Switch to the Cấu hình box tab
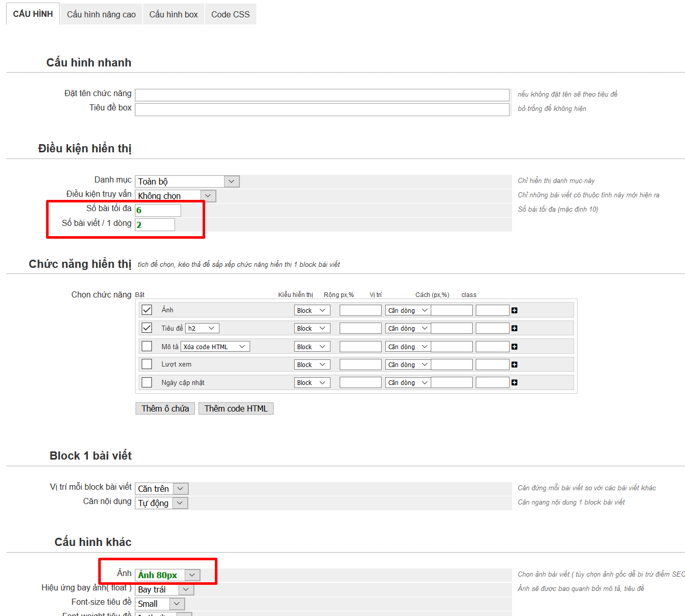The width and height of the screenshot is (685, 616). tap(173, 14)
